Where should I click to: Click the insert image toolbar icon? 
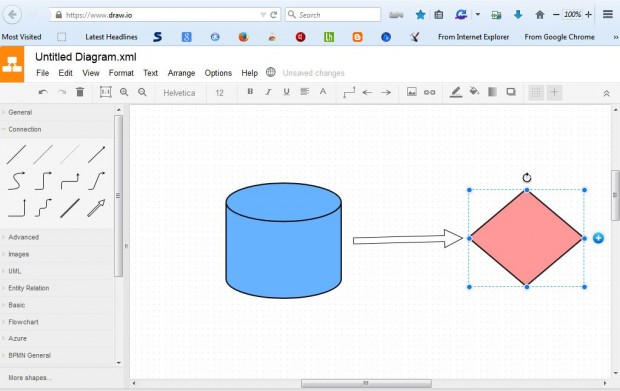coord(412,92)
